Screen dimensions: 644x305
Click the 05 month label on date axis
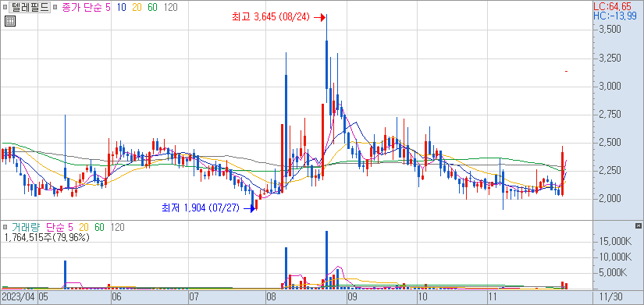click(x=44, y=296)
